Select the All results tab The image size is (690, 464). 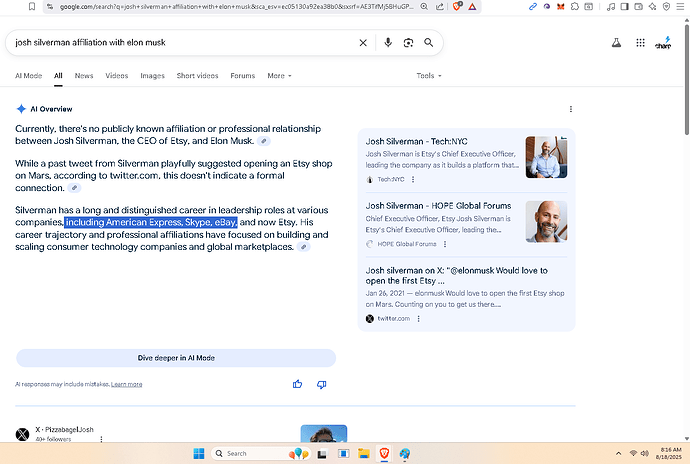tap(58, 76)
